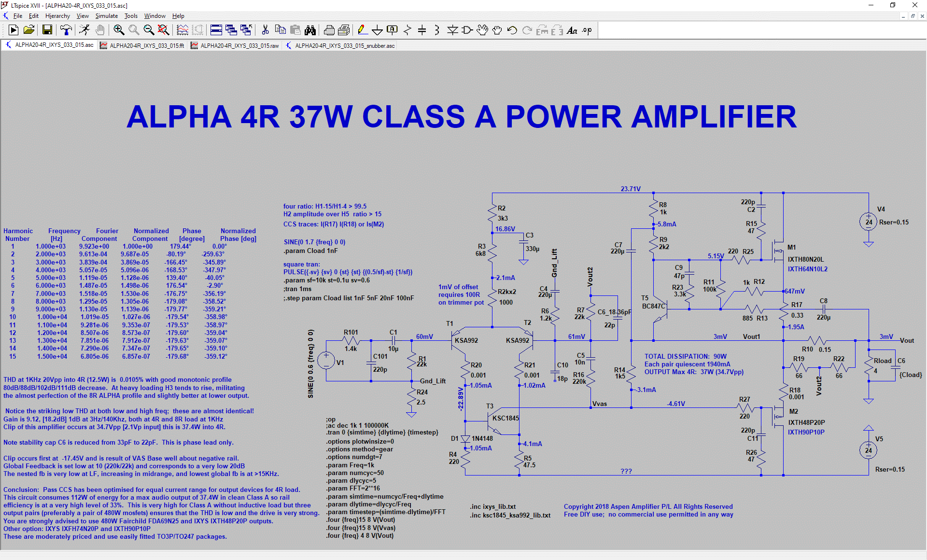Select the Move open-hand tool
The image size is (927, 560).
(x=482, y=30)
